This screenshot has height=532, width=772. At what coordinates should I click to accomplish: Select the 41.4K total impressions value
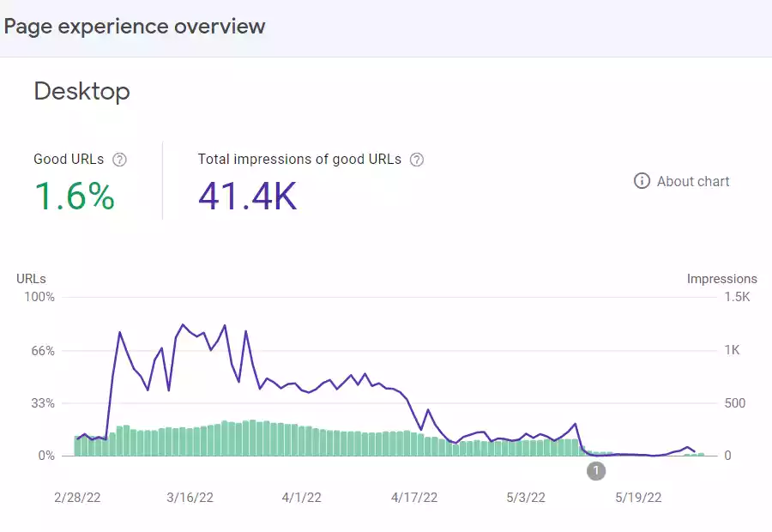point(248,196)
